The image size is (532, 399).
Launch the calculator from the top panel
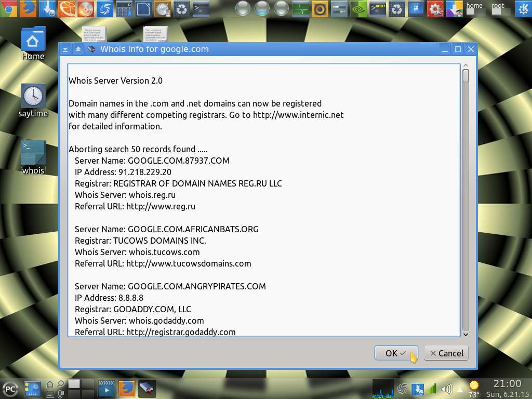pos(124,9)
